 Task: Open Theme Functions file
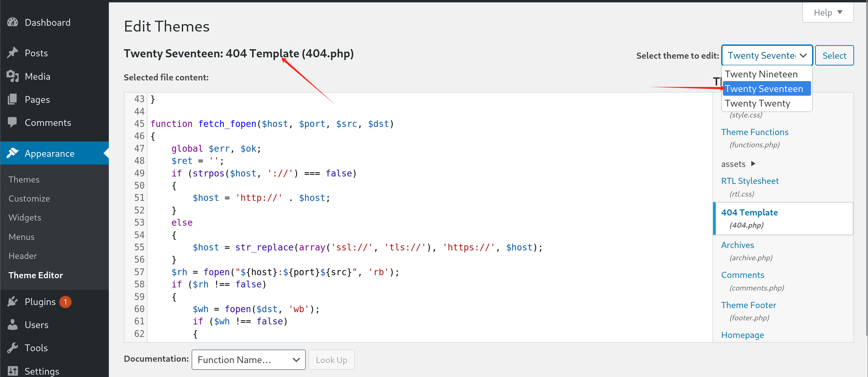tap(755, 132)
